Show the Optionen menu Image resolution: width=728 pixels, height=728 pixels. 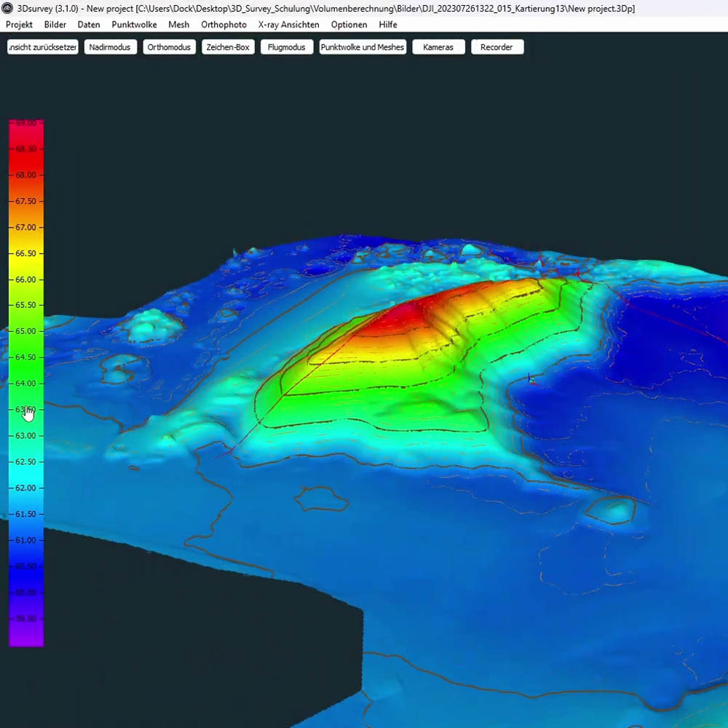349,25
